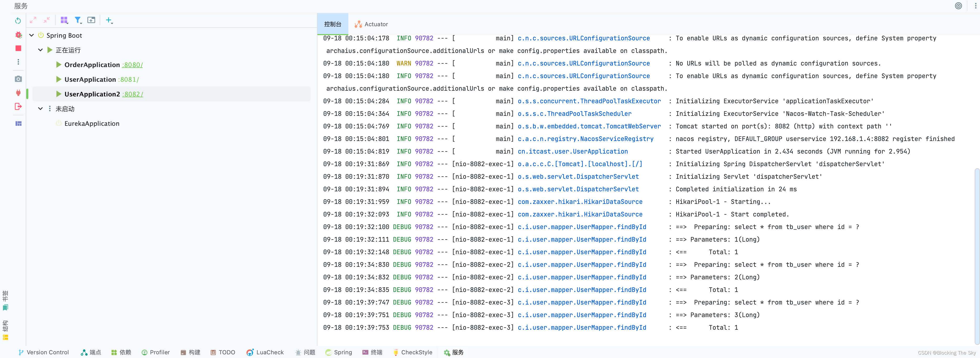
Task: Click the red plug attach icon
Action: pyautogui.click(x=18, y=93)
